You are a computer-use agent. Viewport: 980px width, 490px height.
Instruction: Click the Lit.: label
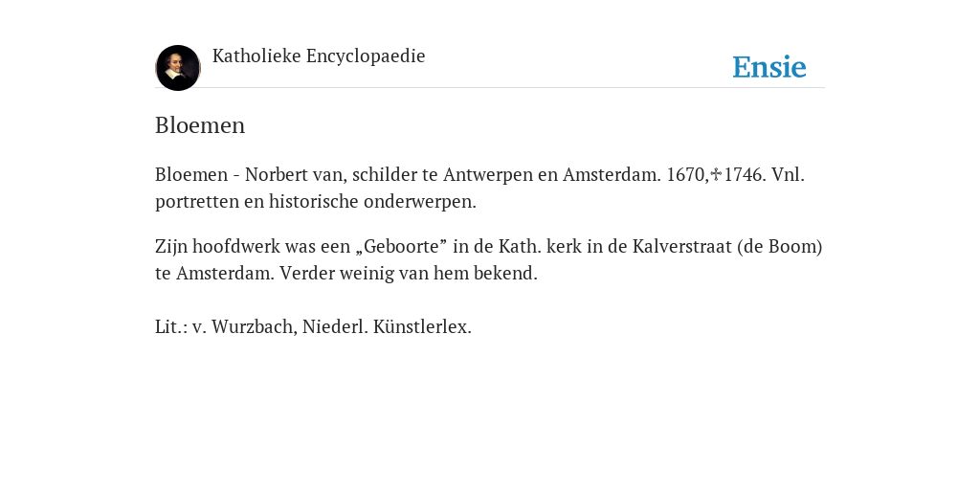pyautogui.click(x=171, y=327)
